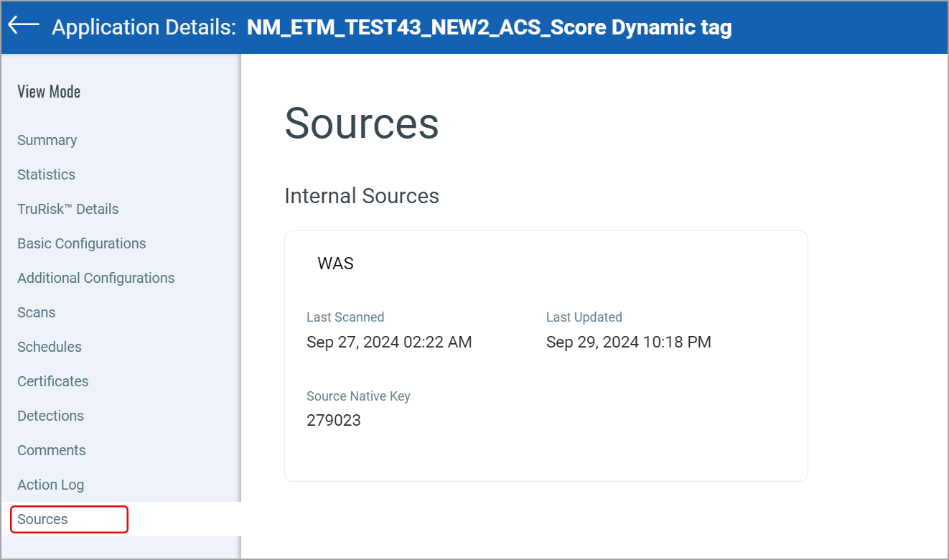Click the Last Scanned timestamp
Viewport: 949px width, 560px height.
click(389, 342)
